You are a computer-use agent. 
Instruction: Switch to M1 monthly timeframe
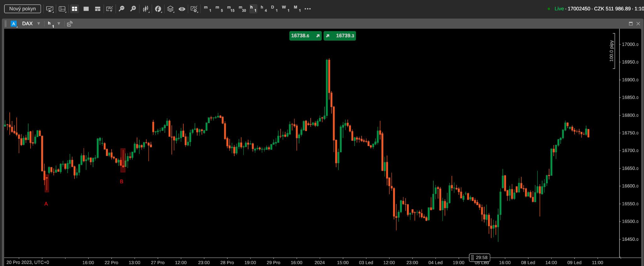[297, 9]
